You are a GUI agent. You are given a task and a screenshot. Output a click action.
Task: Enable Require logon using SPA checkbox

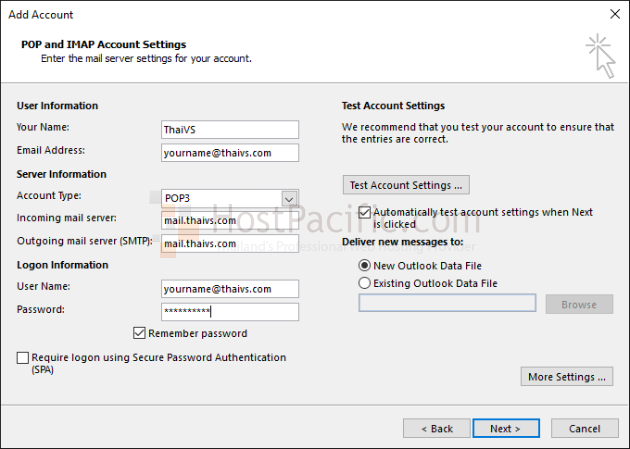click(23, 358)
